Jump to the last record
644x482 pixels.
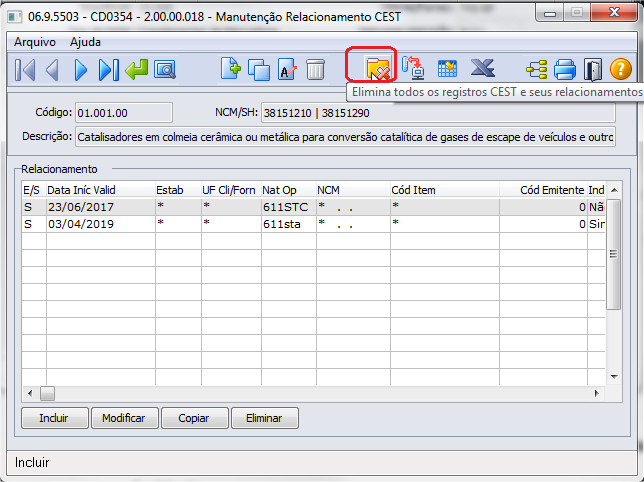(109, 69)
